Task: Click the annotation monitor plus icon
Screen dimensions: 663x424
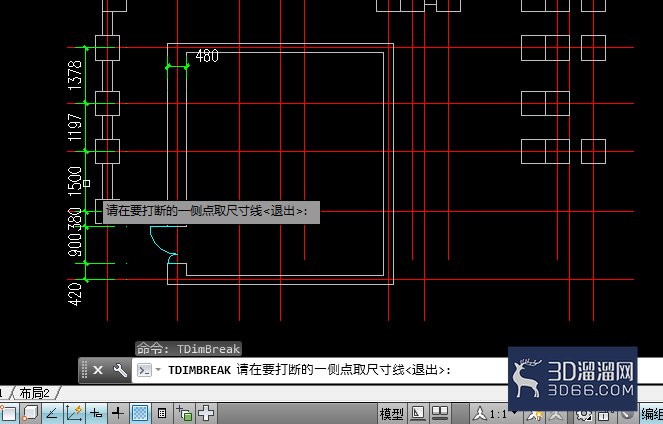Action: tap(206, 413)
